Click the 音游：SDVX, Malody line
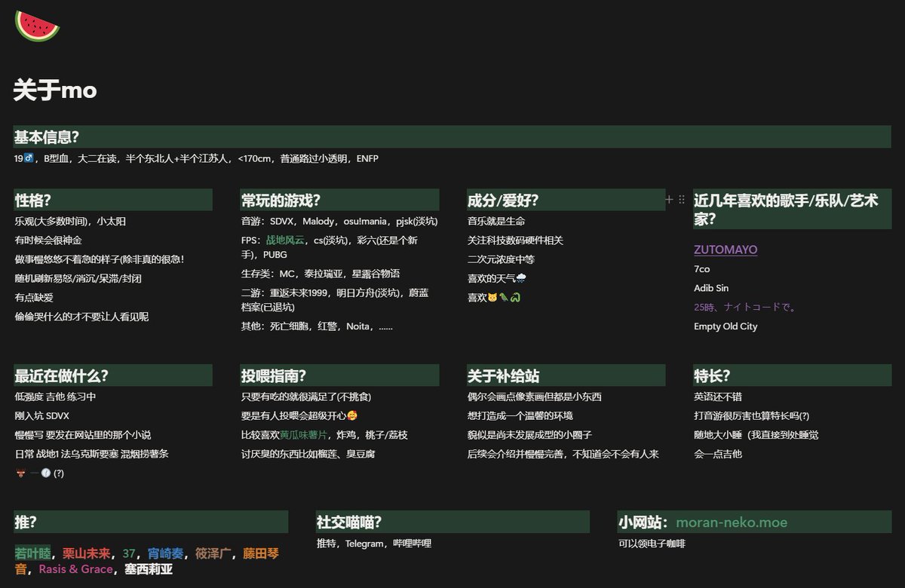905x588 pixels. coord(339,221)
